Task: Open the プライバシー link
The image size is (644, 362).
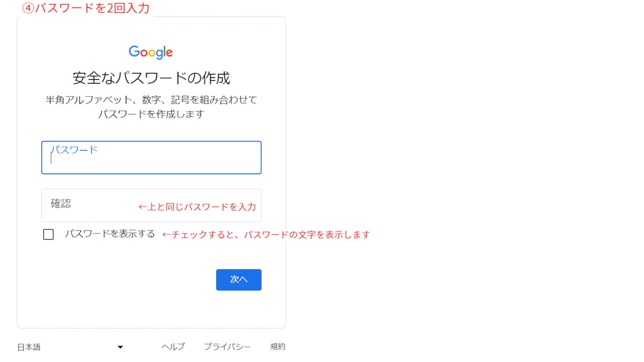Action: coord(227,347)
